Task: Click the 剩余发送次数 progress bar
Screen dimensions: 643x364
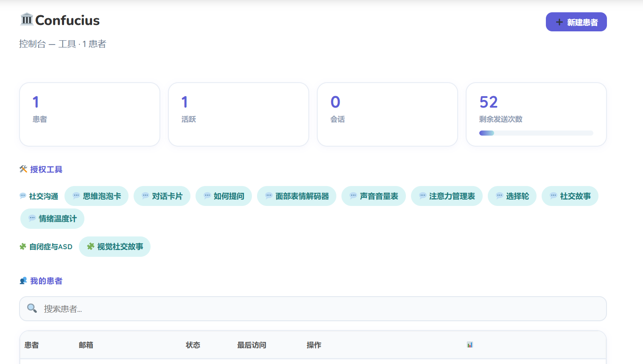Action: [x=536, y=133]
